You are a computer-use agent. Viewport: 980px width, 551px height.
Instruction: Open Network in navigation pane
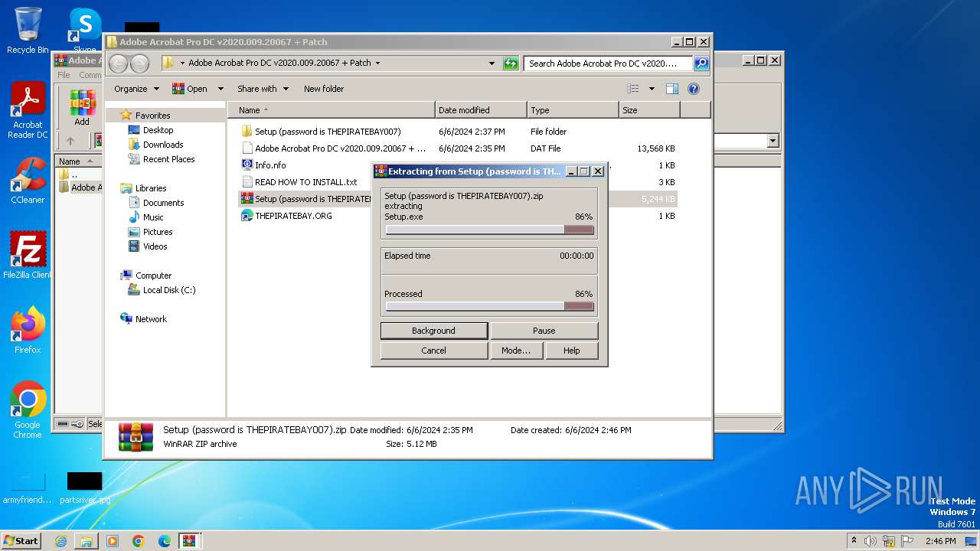pos(151,319)
